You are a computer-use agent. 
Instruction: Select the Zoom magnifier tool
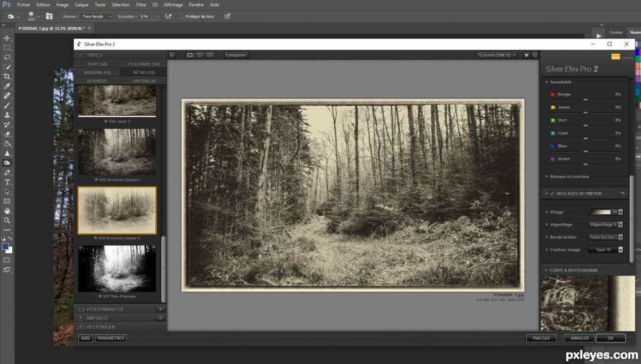click(7, 220)
